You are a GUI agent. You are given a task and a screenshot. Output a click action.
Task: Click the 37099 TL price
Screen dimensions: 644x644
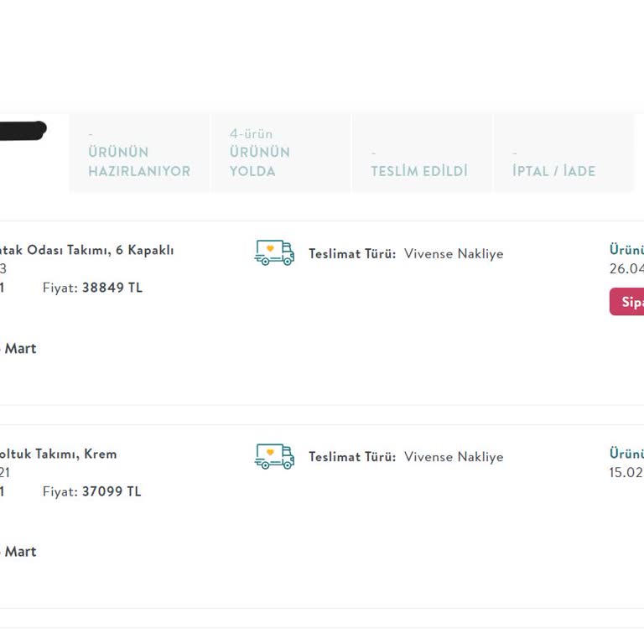pos(112,491)
